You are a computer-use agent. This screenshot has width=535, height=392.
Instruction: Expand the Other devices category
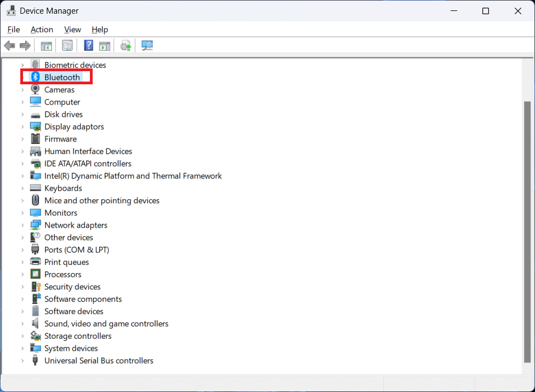point(22,238)
